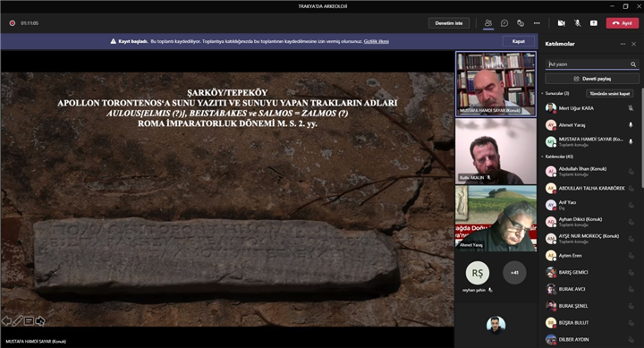The width and height of the screenshot is (644, 348).
Task: Click the next slide arrow icon
Action: (x=40, y=321)
